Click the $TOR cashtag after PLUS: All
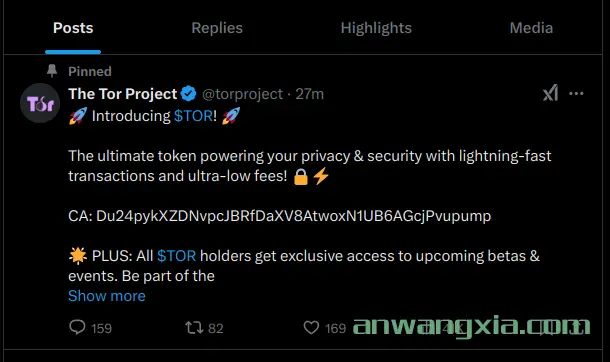The image size is (610, 362). [x=177, y=256]
